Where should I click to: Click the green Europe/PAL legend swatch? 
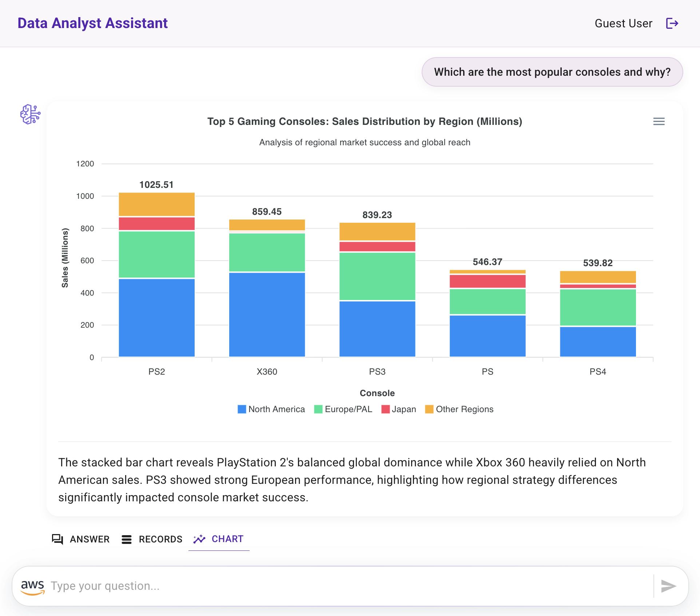(318, 409)
